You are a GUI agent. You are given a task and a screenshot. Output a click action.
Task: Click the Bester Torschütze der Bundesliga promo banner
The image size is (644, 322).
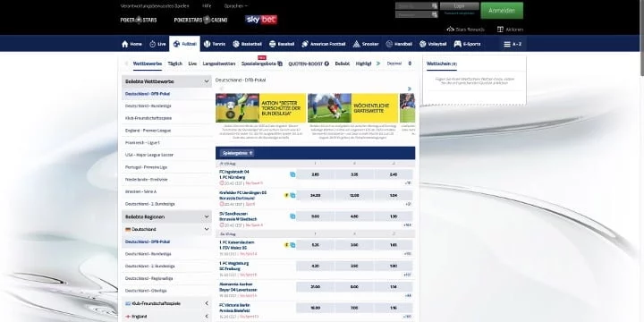click(x=260, y=108)
